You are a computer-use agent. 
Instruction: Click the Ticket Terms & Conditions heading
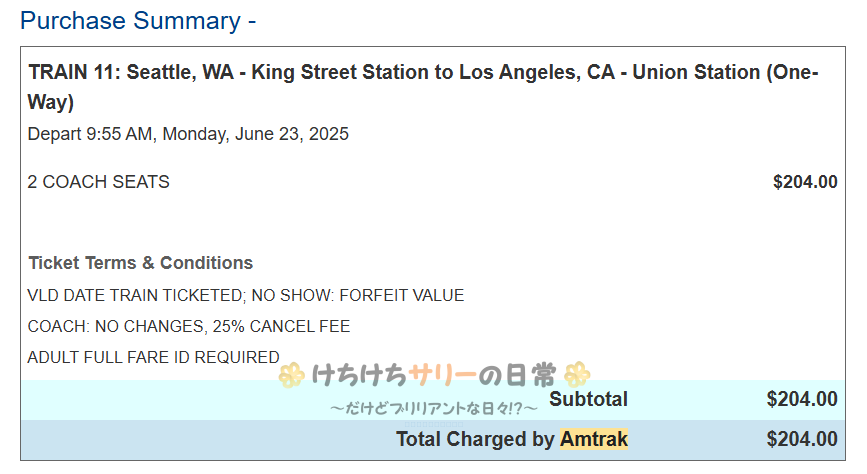pos(141,263)
